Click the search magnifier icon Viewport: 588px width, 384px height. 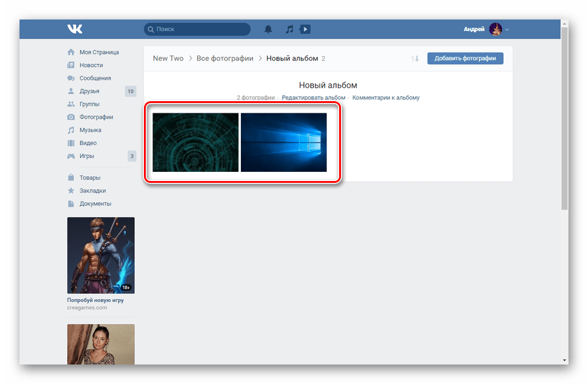point(151,29)
